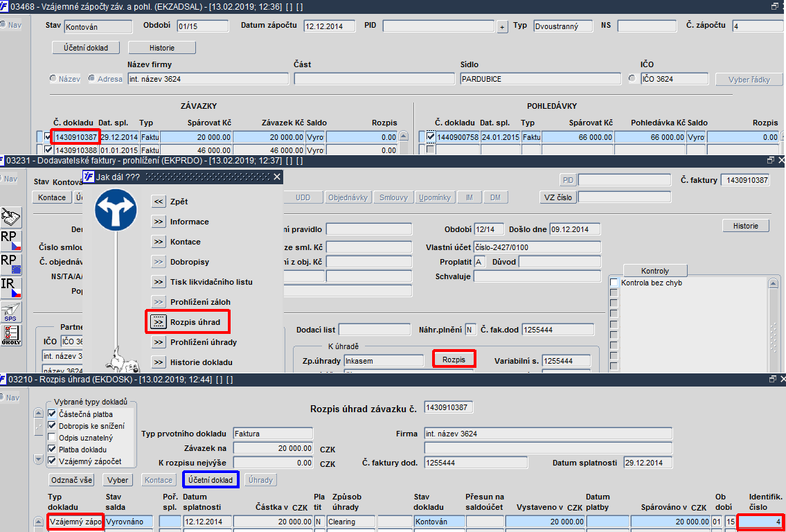Click the RP icon with EU flag
Screen dimensions: 786x532
pos(10,264)
